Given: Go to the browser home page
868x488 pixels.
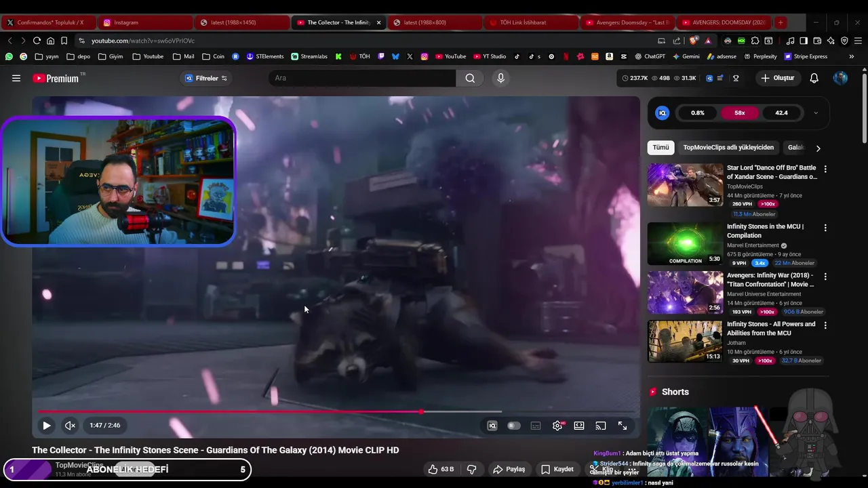Looking at the screenshot, I should 50,41.
